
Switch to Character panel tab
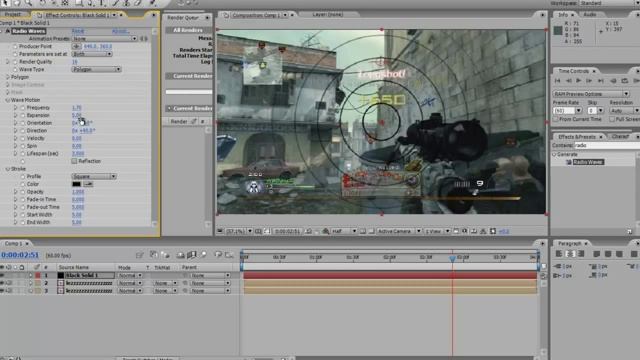pos(620,136)
